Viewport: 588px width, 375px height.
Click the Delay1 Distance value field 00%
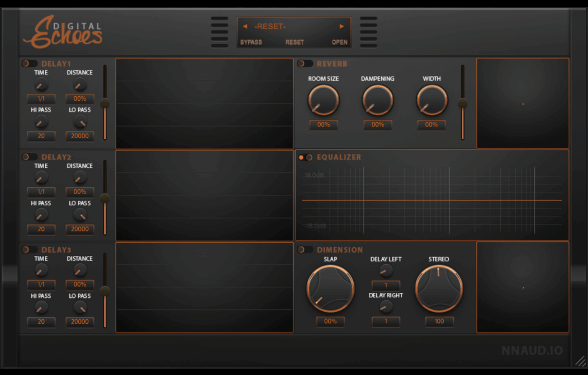coord(80,98)
